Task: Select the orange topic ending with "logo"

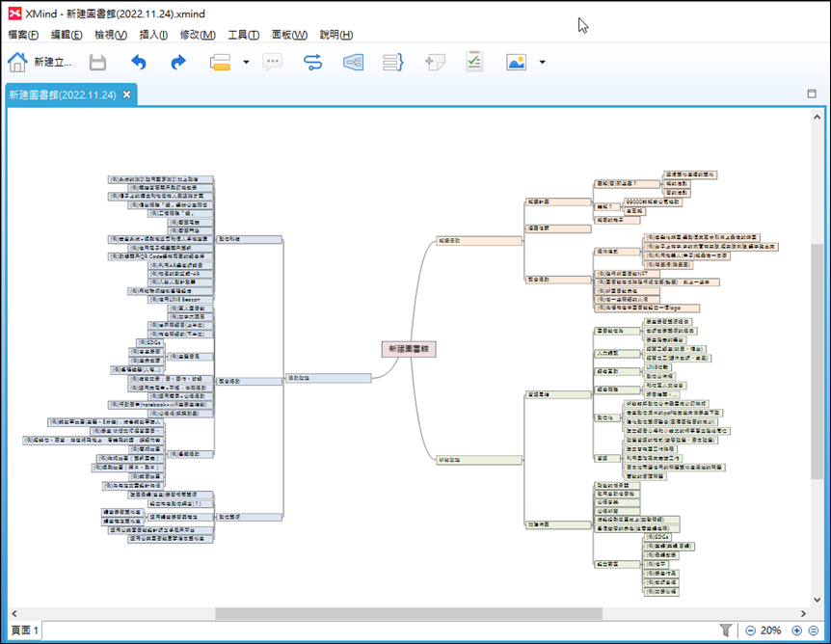Action: (x=647, y=308)
